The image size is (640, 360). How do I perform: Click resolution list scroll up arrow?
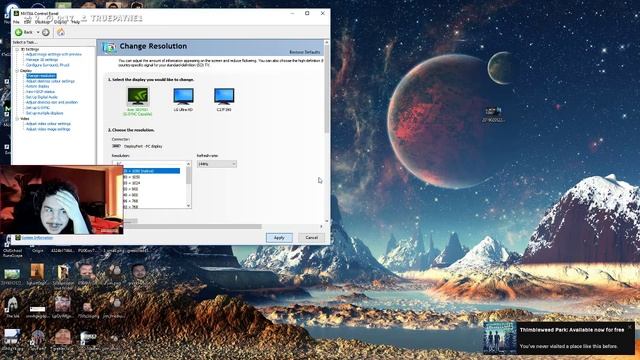189,164
